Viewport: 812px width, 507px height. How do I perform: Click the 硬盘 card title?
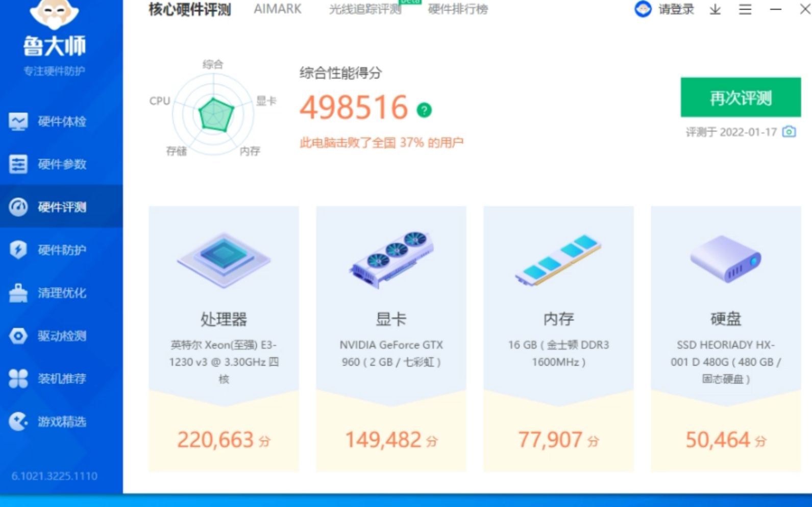(x=725, y=319)
